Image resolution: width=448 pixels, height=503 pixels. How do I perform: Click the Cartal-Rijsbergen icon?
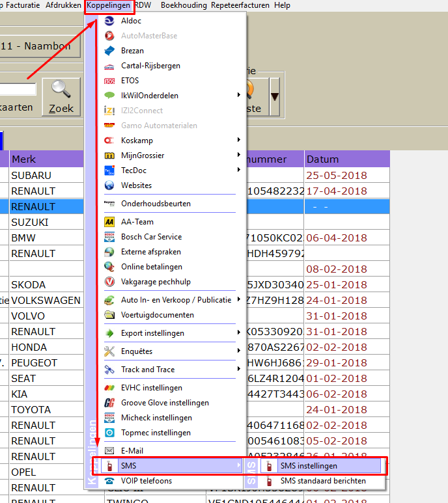[109, 66]
